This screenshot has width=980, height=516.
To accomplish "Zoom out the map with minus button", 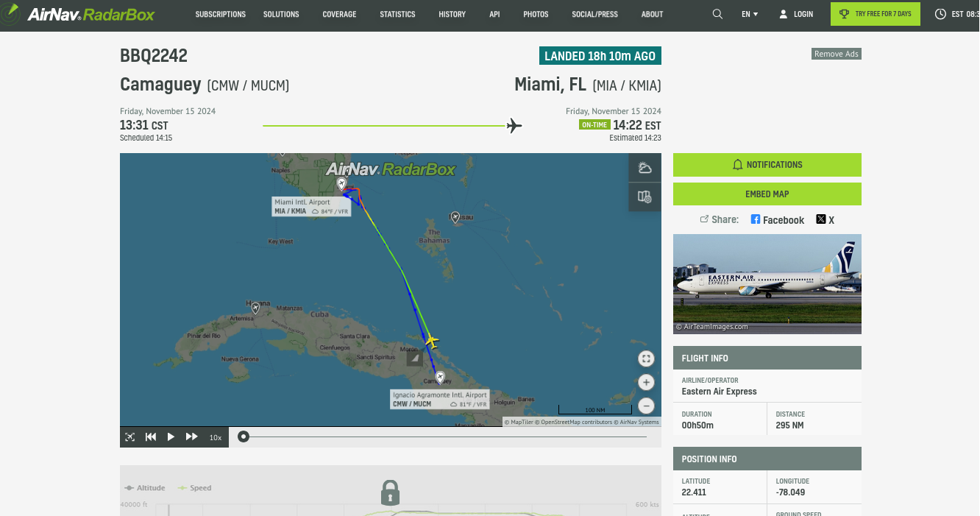I will pyautogui.click(x=646, y=406).
